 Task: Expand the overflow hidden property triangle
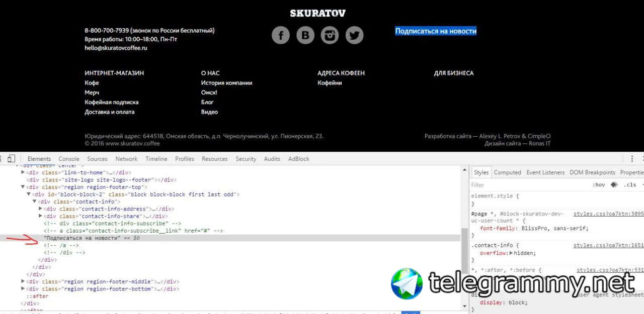point(511,253)
